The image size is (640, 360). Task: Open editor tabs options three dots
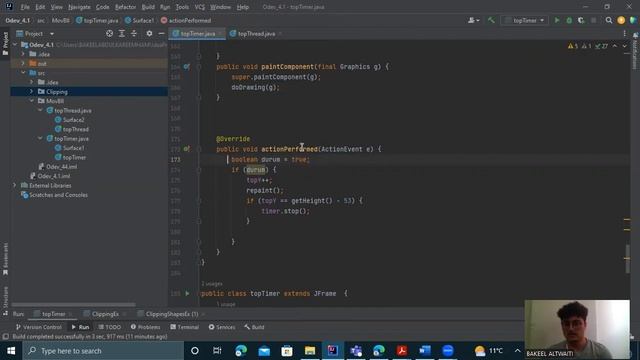pyautogui.click(x=624, y=33)
